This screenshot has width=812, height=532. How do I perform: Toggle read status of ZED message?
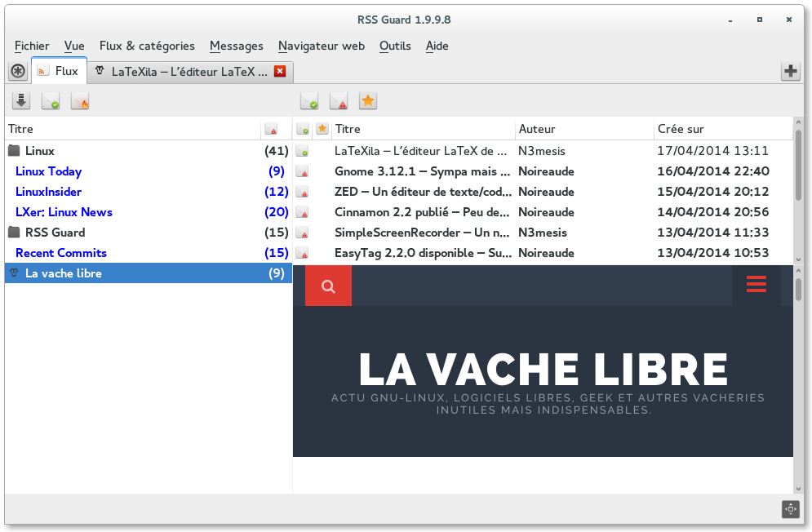302,192
